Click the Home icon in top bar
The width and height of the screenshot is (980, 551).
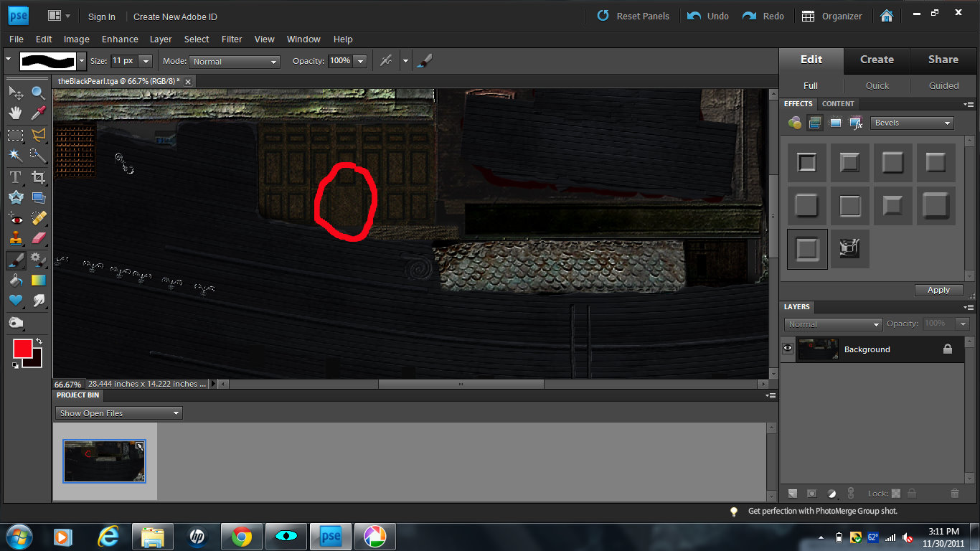(x=887, y=16)
